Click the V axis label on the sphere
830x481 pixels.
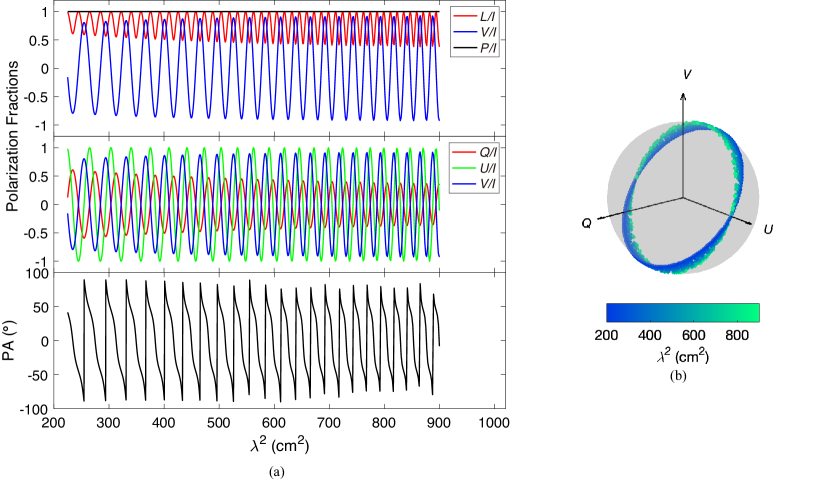(x=686, y=75)
